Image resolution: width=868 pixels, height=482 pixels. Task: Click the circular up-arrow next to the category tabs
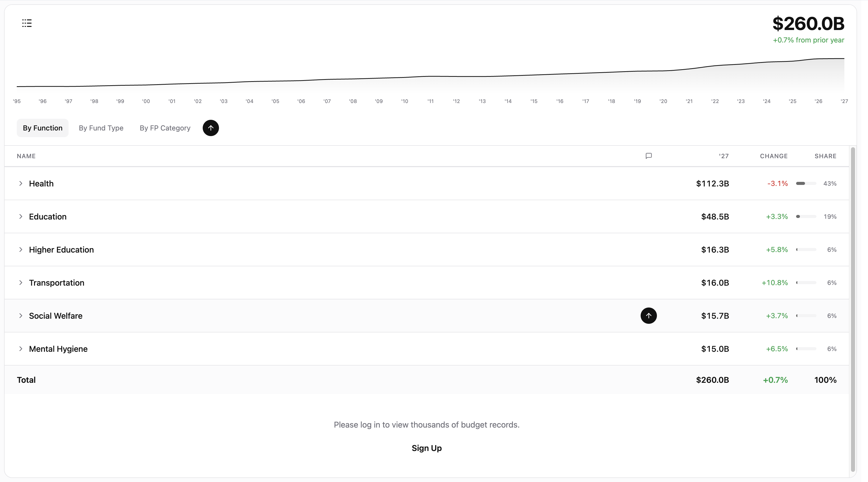coord(211,128)
